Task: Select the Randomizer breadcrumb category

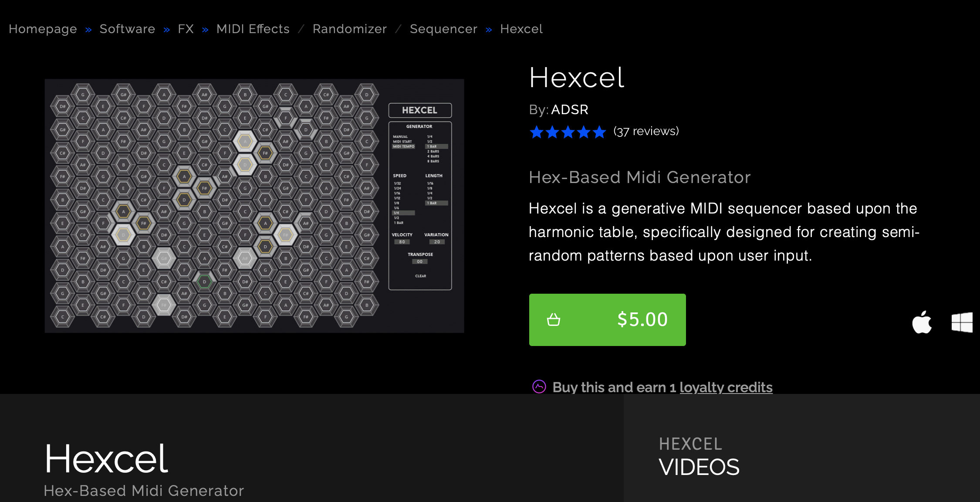Action: tap(349, 29)
